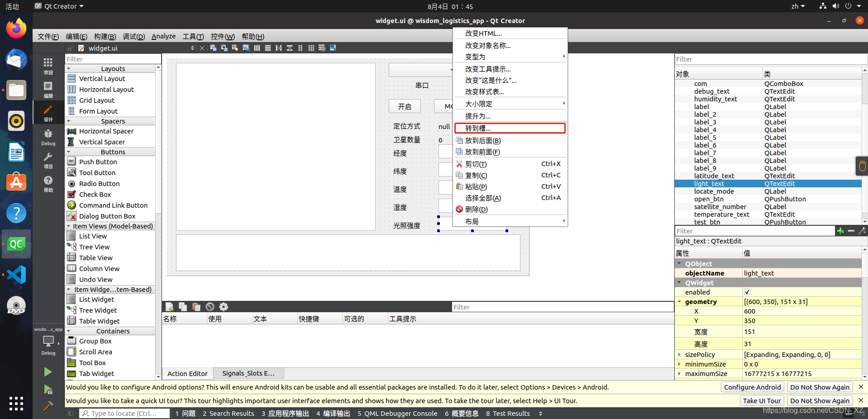The height and width of the screenshot is (419, 868).
Task: Choose 删除(D) in the context menu
Action: [x=510, y=209]
